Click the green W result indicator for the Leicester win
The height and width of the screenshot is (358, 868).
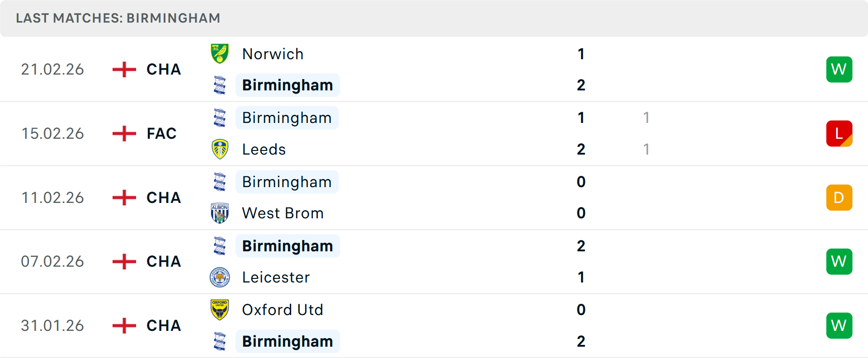tap(839, 261)
